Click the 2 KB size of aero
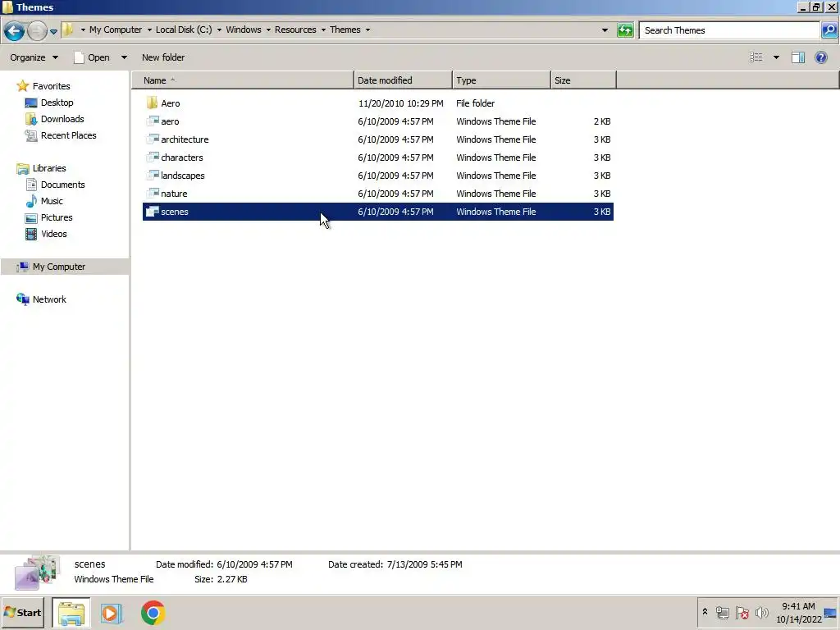 click(x=601, y=121)
